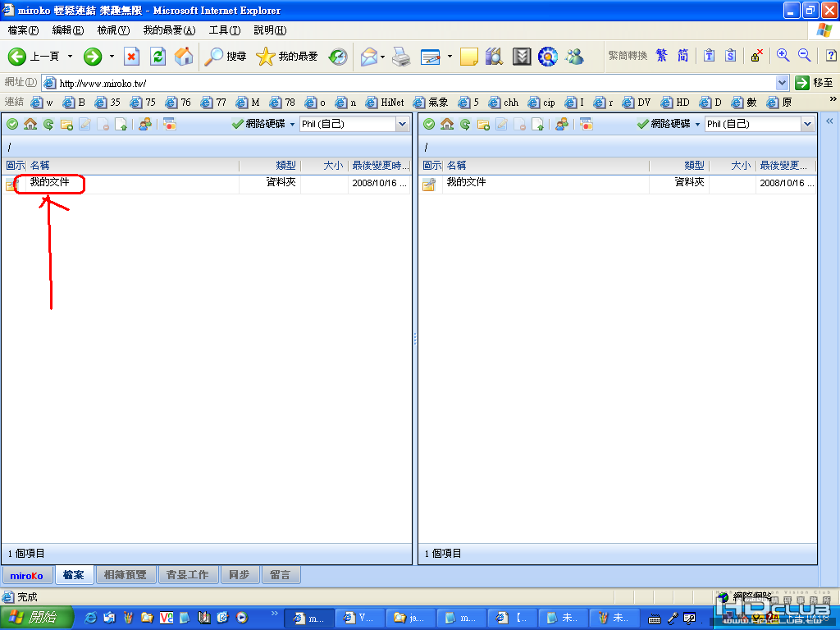The height and width of the screenshot is (630, 840).
Task: Open the HiNet link in links bar
Action: pyautogui.click(x=385, y=103)
